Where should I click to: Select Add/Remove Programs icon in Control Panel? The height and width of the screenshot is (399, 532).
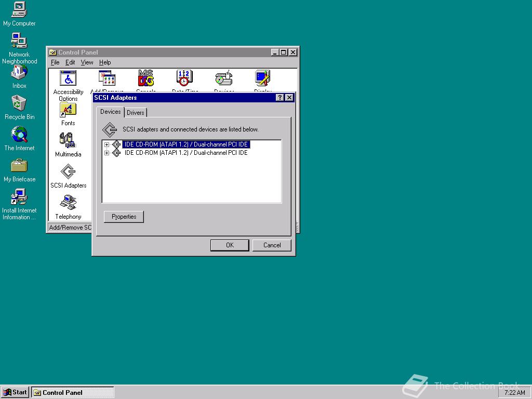coord(107,78)
